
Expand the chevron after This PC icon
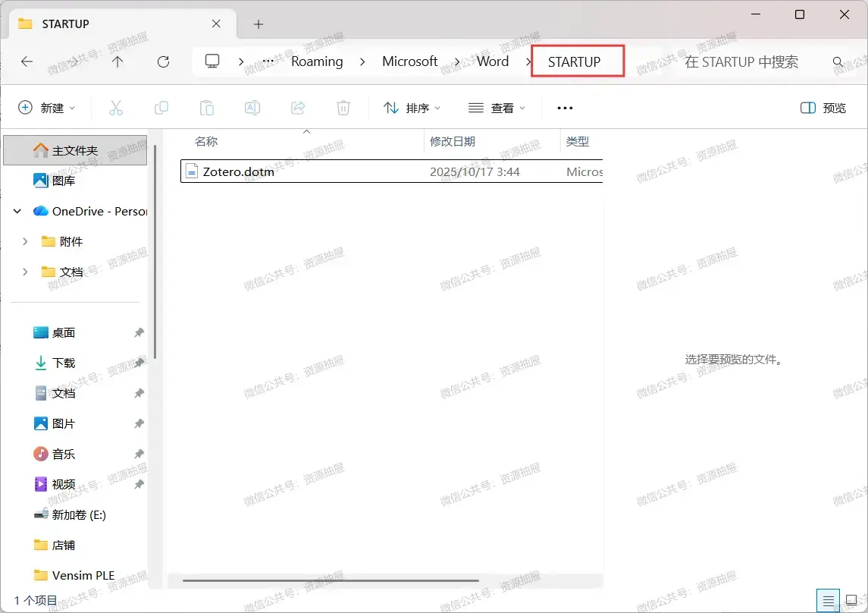coord(241,61)
